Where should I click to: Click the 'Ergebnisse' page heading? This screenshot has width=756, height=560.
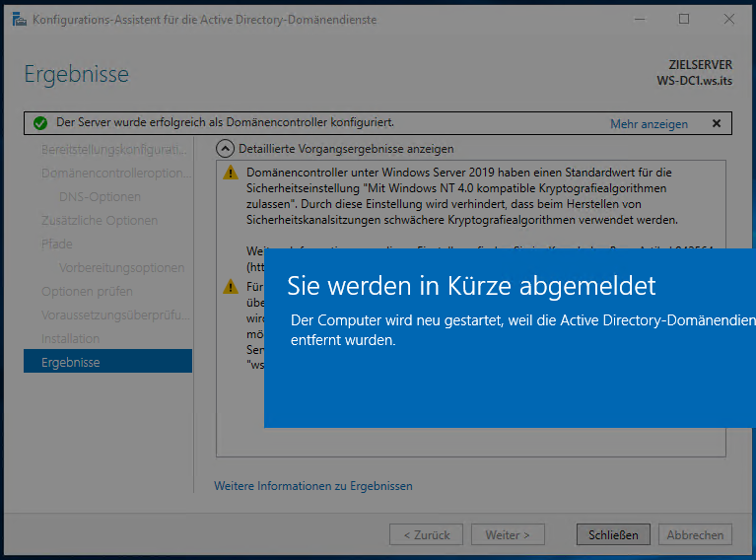tap(77, 74)
